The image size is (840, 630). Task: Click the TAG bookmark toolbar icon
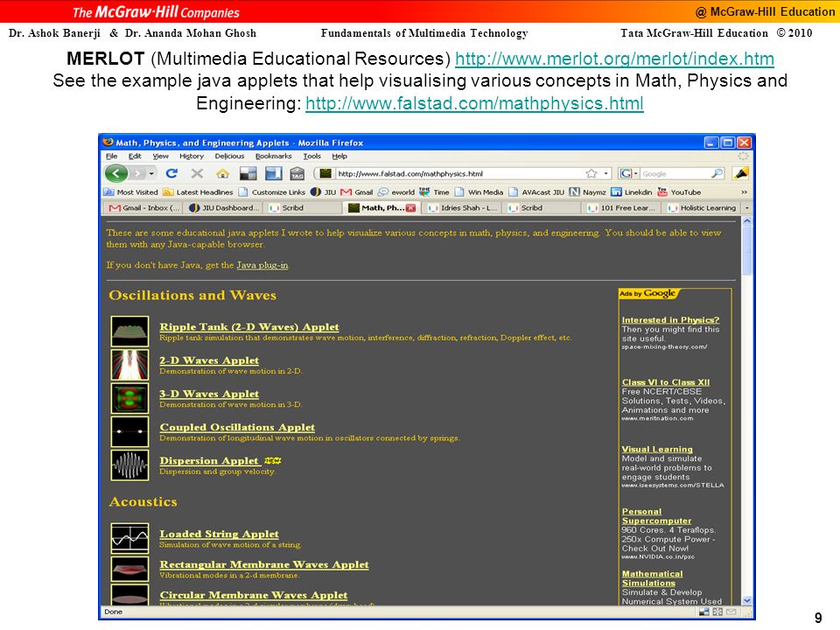(x=297, y=173)
